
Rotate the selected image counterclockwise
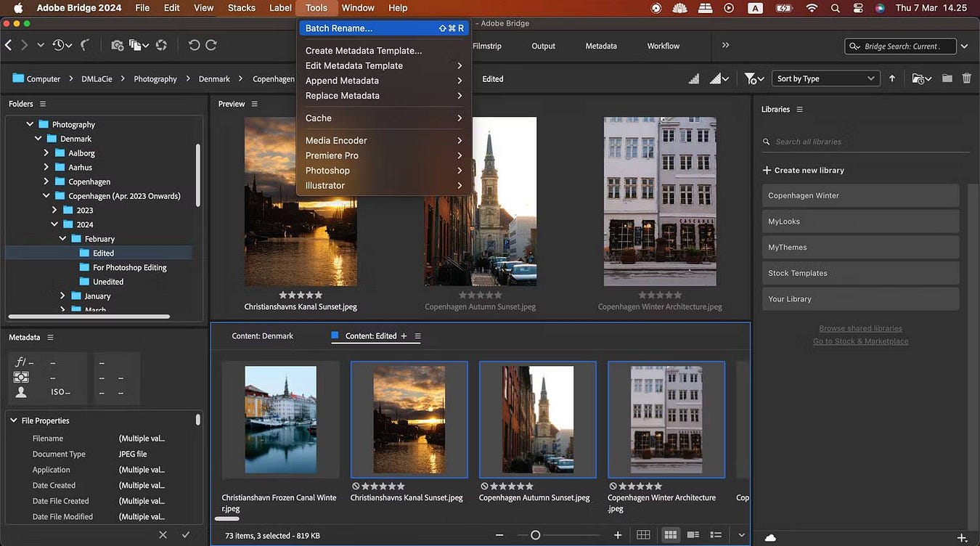click(x=193, y=45)
